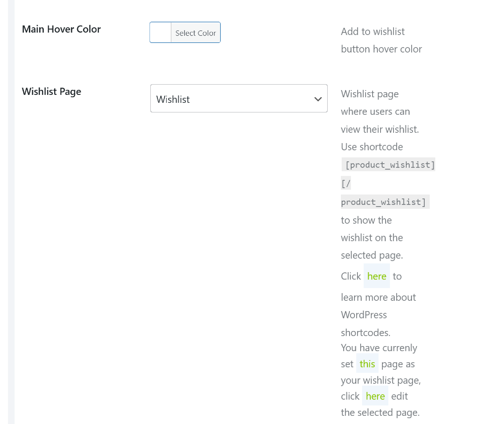Open the 'this' link to wishlist page

[367, 364]
